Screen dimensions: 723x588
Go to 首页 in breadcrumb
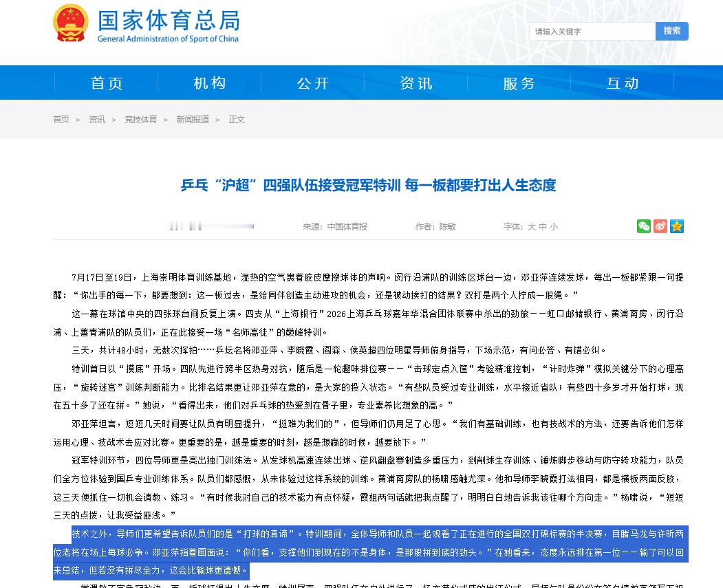(x=61, y=120)
